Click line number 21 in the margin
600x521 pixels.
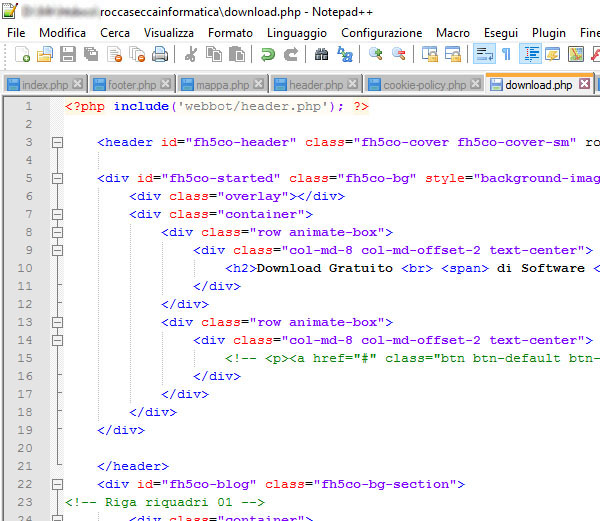pos(25,466)
